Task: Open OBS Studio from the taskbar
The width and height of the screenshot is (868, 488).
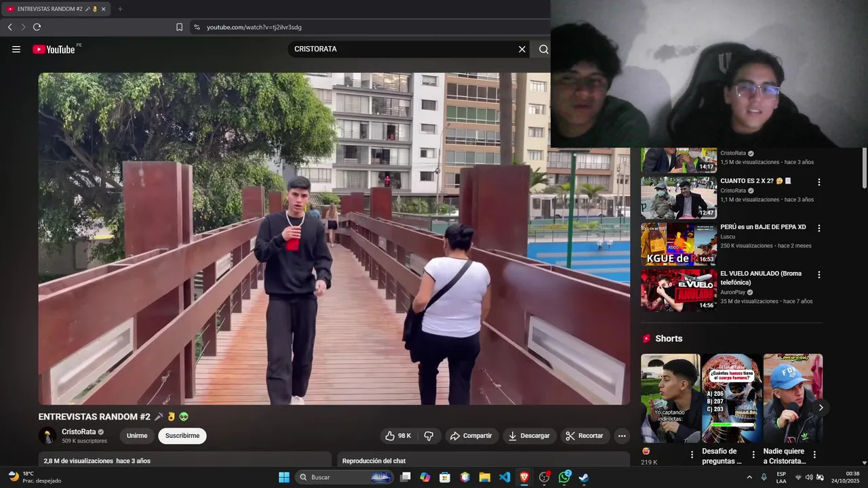Action: point(544,477)
